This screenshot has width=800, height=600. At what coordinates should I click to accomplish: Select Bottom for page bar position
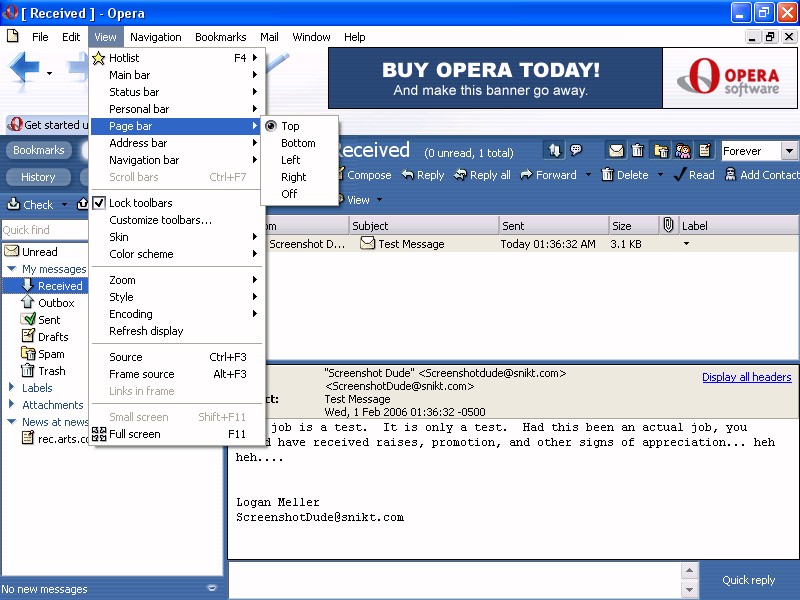point(298,143)
